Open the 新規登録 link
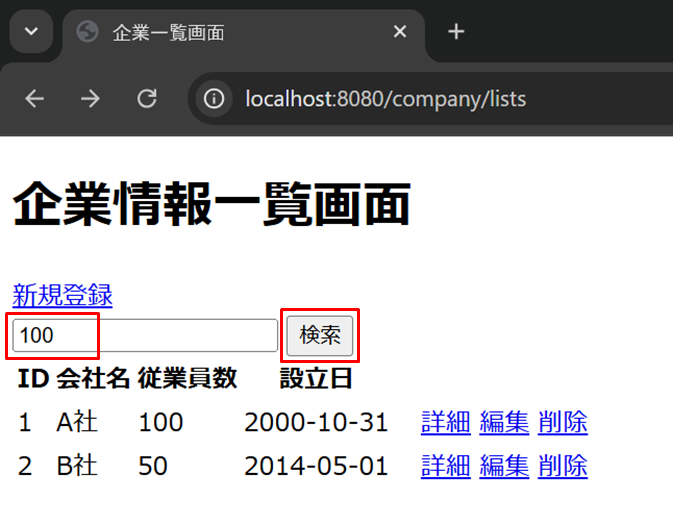Screen dimensions: 673x525 (63, 295)
